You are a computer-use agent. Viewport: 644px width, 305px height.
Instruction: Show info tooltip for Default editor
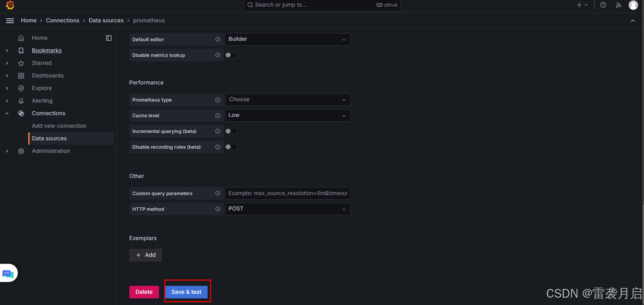click(218, 39)
